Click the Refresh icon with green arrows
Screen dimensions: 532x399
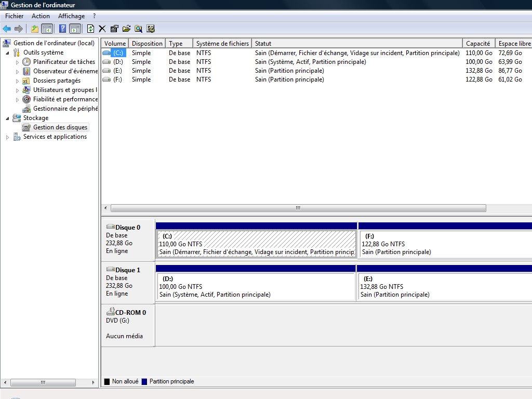(91, 29)
